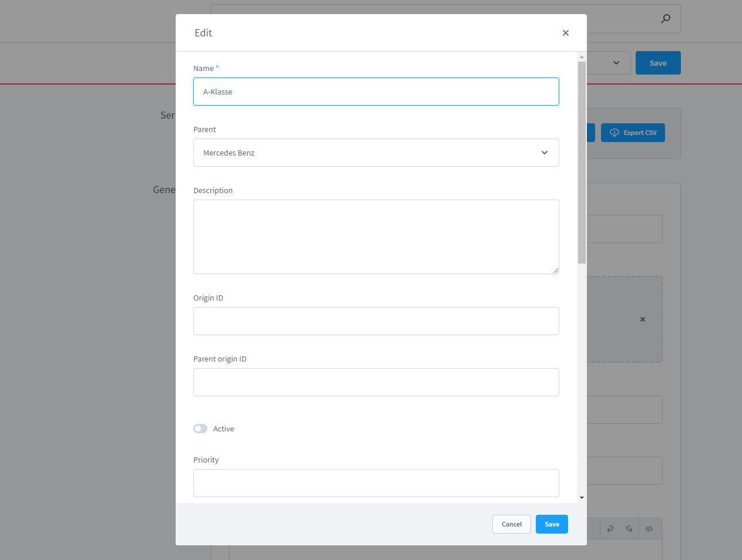Click the search magnifier icon in the background page
Image resolution: width=742 pixels, height=560 pixels.
click(x=666, y=19)
